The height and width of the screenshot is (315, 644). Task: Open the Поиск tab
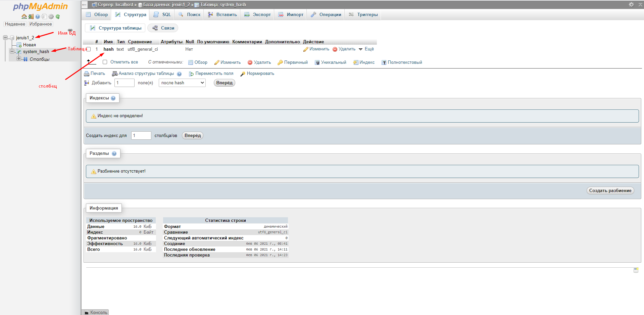pos(190,14)
